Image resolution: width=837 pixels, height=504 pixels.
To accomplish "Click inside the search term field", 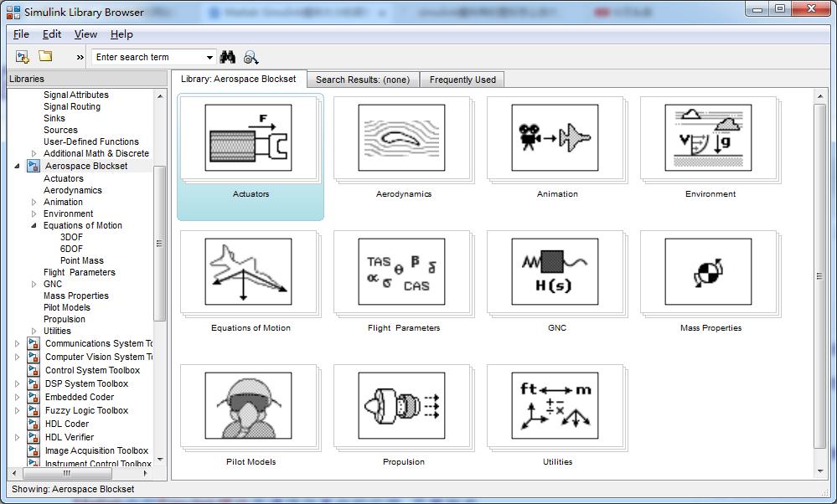I will pyautogui.click(x=147, y=57).
